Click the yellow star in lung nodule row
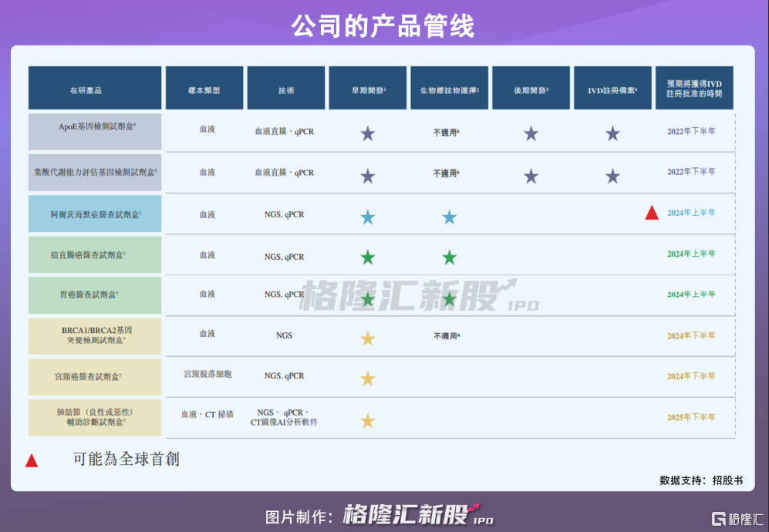Screen dimensions: 769x532 pos(368,421)
